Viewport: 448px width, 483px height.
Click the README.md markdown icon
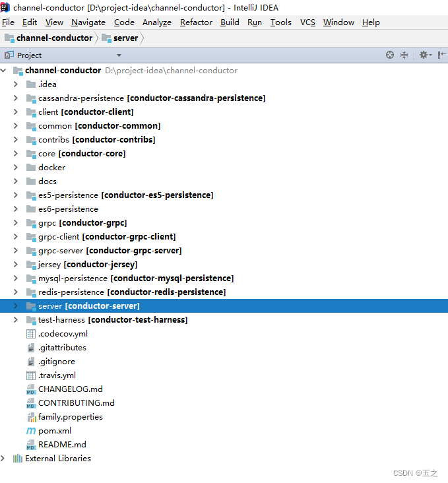coord(30,445)
